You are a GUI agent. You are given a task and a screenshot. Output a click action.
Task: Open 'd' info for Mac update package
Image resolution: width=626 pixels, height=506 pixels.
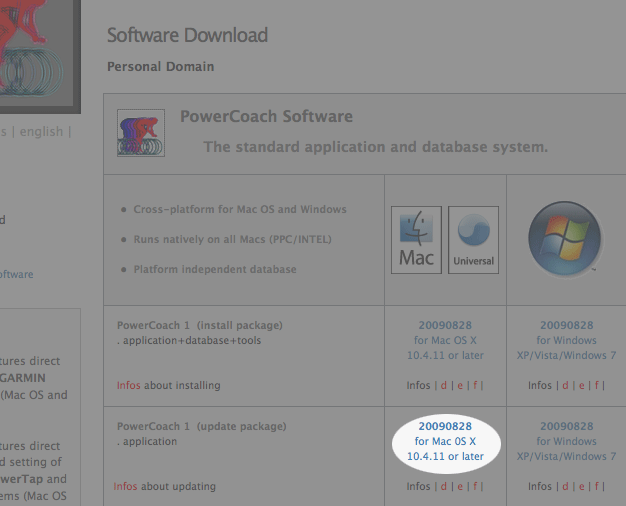[x=444, y=486]
